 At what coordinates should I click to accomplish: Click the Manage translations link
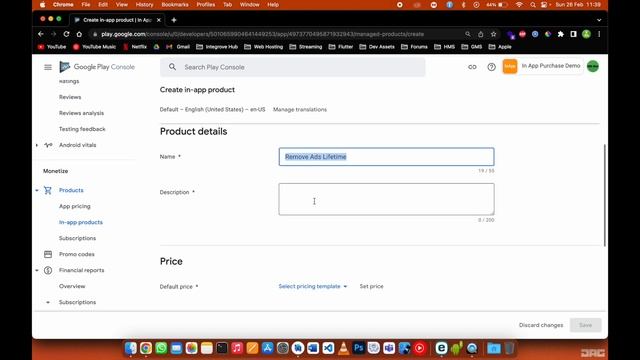point(300,109)
